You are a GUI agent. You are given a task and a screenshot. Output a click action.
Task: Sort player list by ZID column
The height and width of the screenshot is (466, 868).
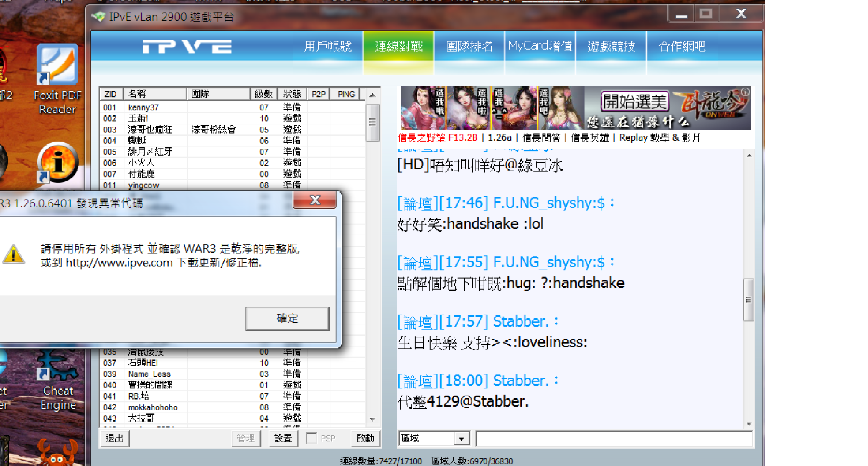(x=111, y=94)
